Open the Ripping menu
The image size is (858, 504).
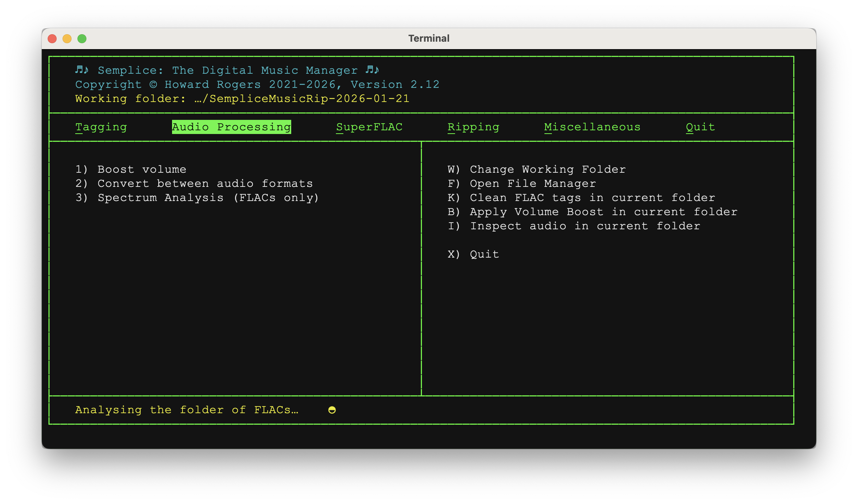pos(473,127)
